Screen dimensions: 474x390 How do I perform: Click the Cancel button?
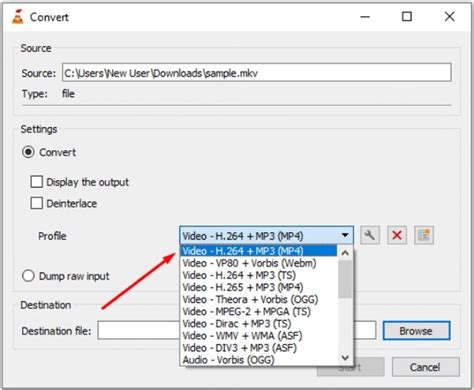click(x=425, y=367)
